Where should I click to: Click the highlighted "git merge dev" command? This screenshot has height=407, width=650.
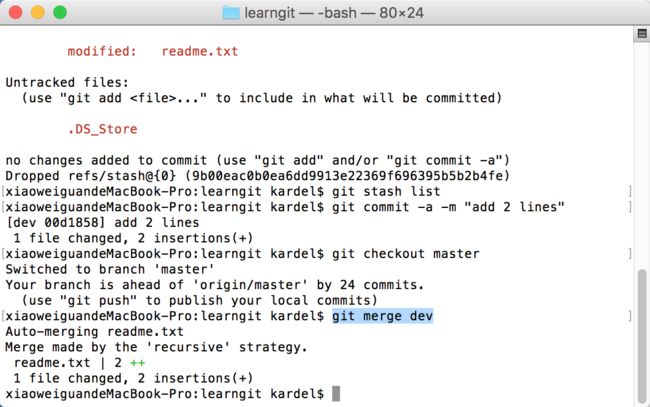pyautogui.click(x=382, y=316)
